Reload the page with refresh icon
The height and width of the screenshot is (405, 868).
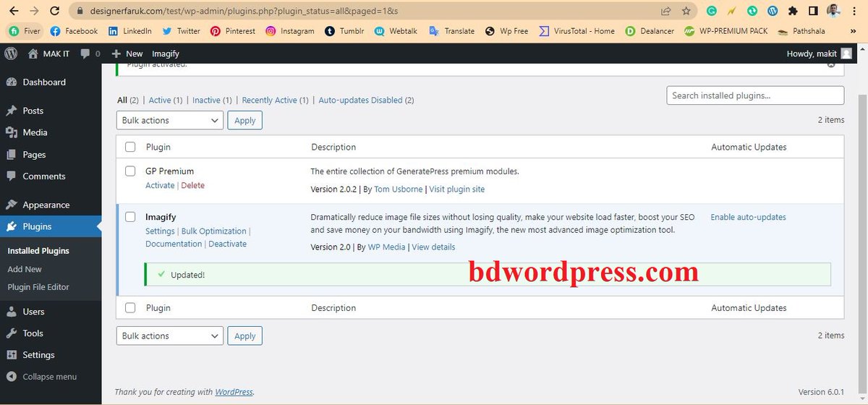click(56, 11)
